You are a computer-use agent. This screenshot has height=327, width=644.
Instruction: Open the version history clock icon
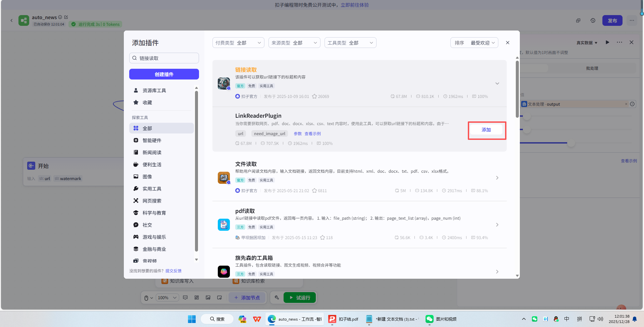click(x=593, y=20)
